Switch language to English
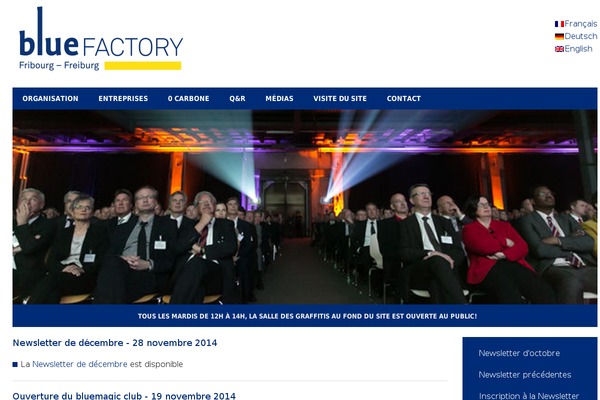Screen dimensions: 600x400 (x=578, y=49)
